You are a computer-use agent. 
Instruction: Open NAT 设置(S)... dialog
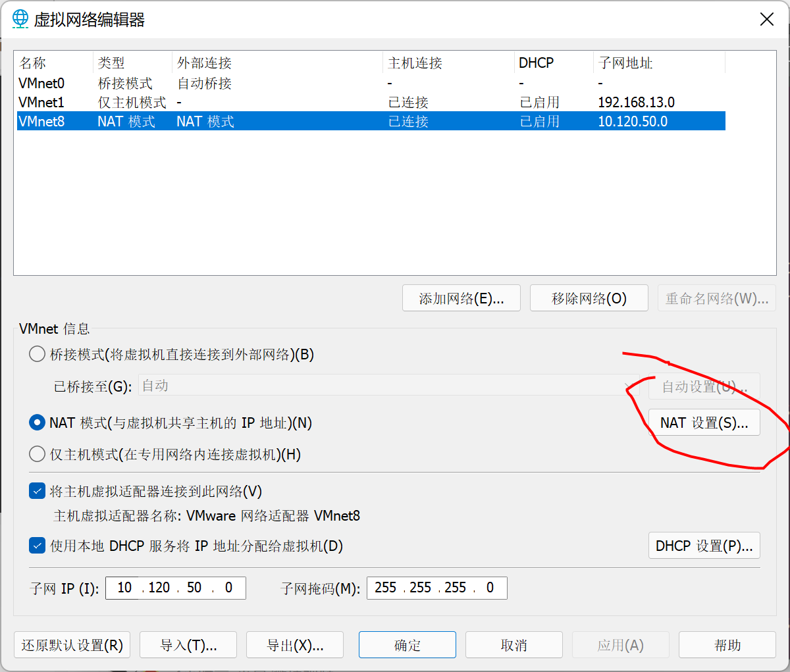[704, 423]
